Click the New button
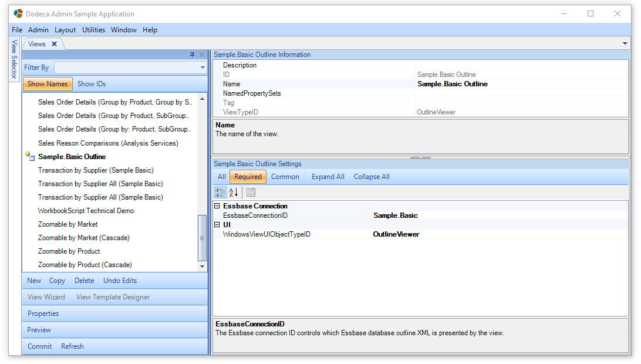Image resolution: width=641 pixels, height=364 pixels. point(34,281)
